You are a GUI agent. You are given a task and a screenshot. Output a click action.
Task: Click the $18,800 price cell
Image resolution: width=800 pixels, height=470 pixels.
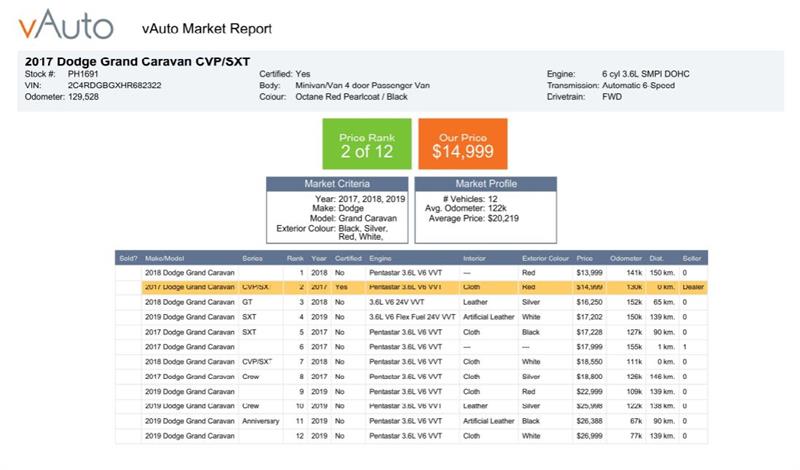(589, 377)
